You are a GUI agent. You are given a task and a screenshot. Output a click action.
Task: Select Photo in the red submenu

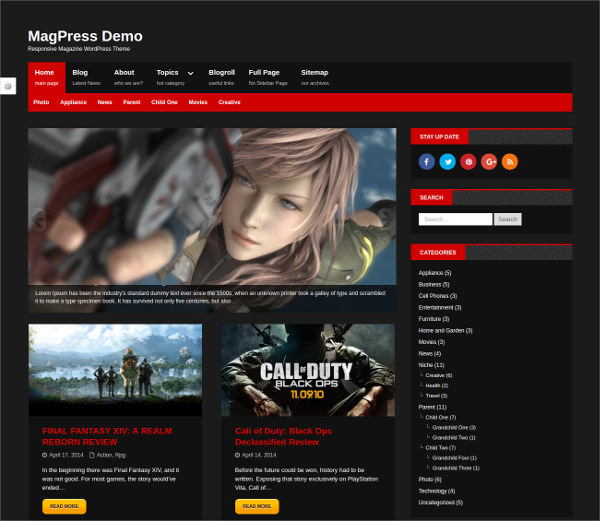click(x=41, y=102)
